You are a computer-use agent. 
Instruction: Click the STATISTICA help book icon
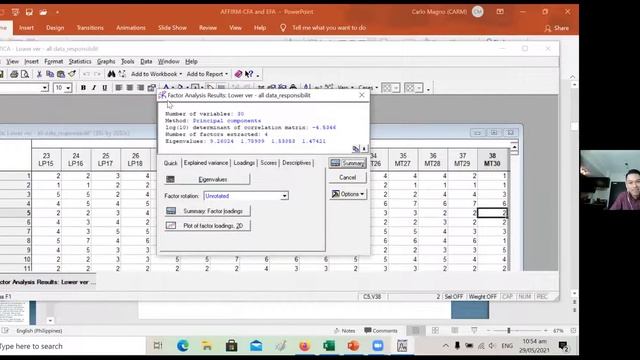[238, 74]
